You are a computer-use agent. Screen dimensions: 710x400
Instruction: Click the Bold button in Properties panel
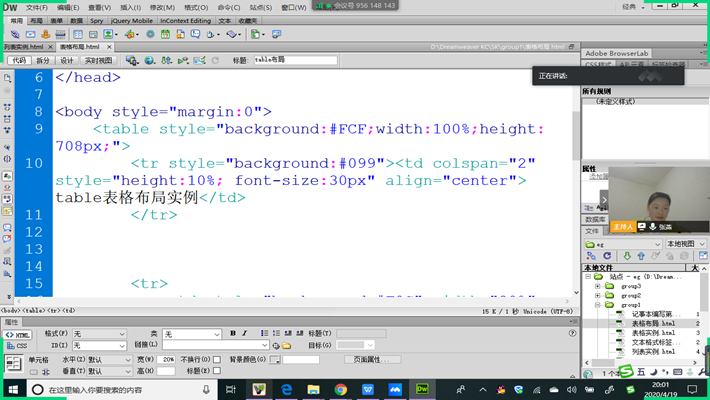pyautogui.click(x=233, y=334)
